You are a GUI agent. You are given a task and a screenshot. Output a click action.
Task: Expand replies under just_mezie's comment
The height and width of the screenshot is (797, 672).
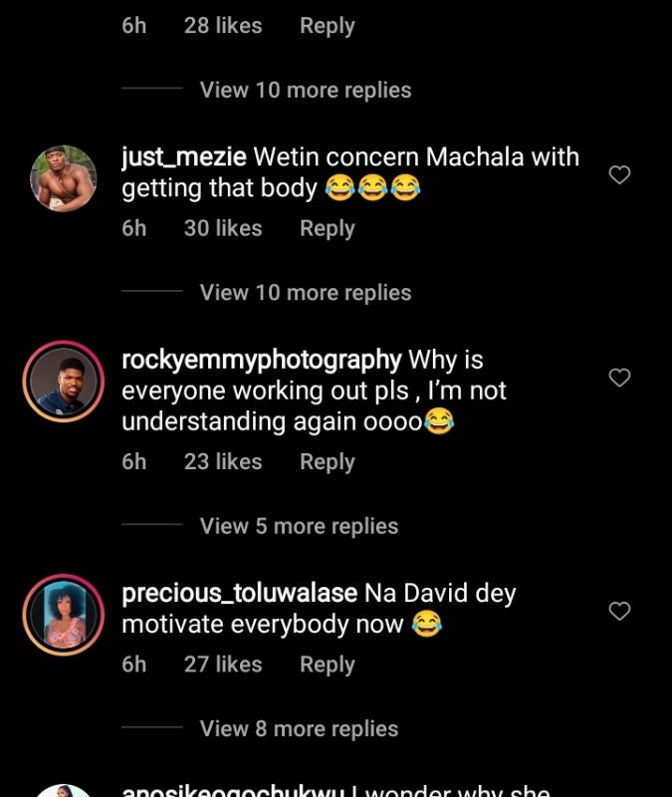[x=305, y=293]
